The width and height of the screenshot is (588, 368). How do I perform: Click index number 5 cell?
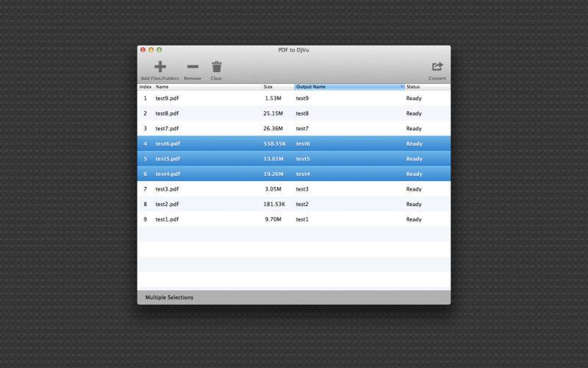145,159
